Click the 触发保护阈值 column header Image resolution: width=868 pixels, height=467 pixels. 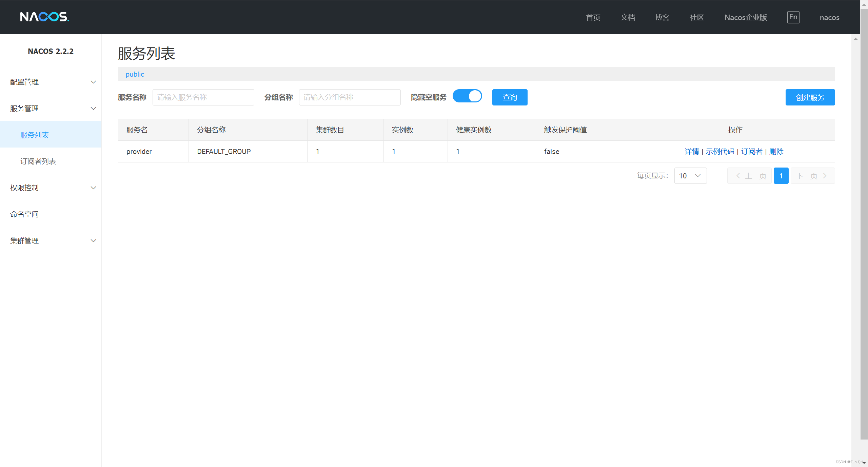pos(586,130)
